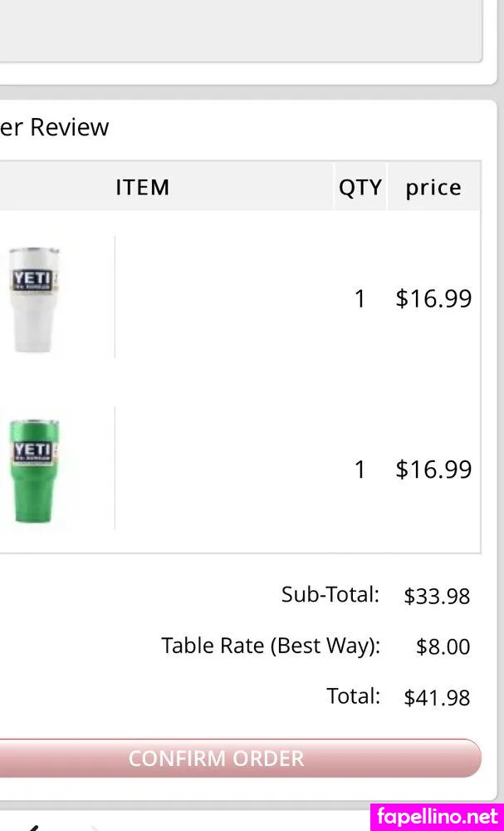Viewport: 504px width, 831px height.
Task: Click the Sub-Total label
Action: [330, 595]
